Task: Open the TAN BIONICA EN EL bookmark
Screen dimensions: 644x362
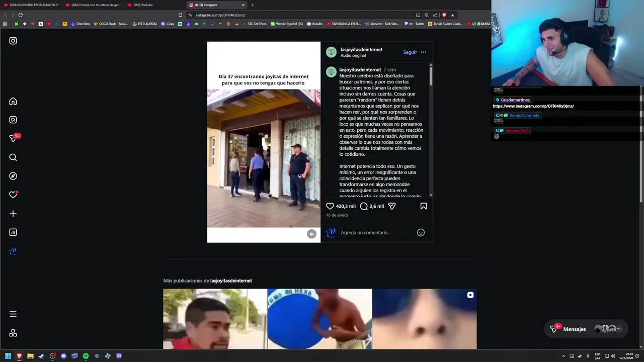Action: [344, 24]
